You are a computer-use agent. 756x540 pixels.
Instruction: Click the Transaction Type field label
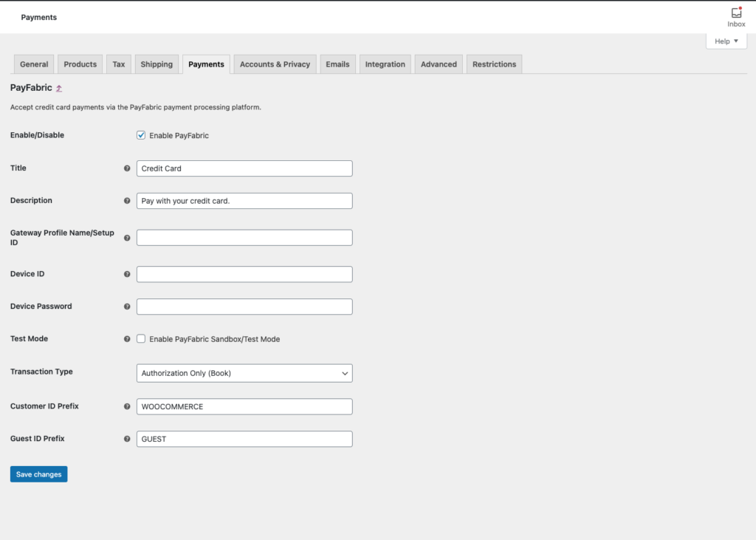click(41, 372)
